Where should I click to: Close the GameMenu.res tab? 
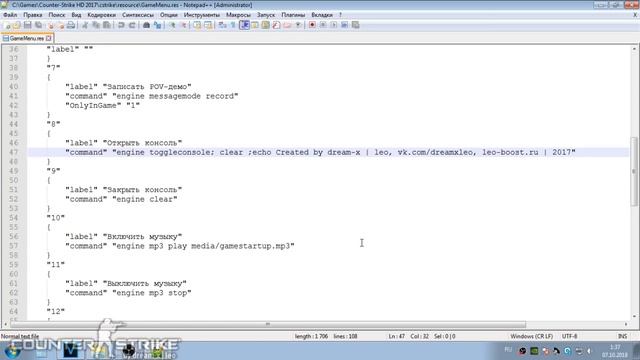click(49, 38)
